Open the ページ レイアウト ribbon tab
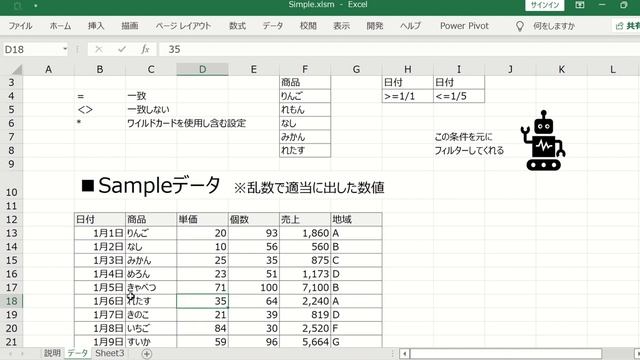The image size is (640, 360). [183, 26]
